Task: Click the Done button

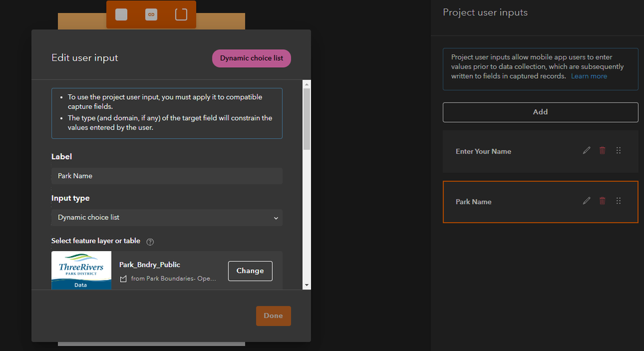Action: click(x=273, y=316)
